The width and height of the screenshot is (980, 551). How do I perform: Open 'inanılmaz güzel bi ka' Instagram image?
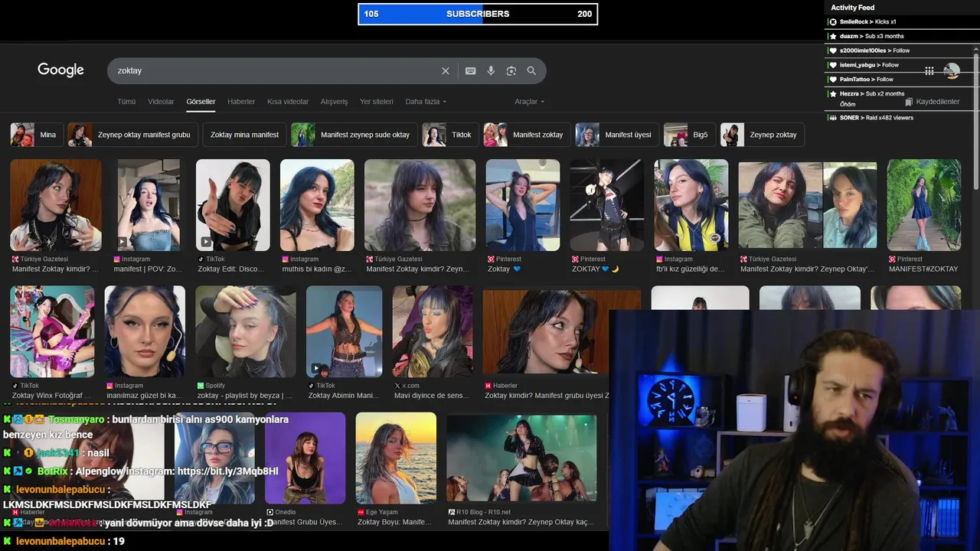pos(145,331)
